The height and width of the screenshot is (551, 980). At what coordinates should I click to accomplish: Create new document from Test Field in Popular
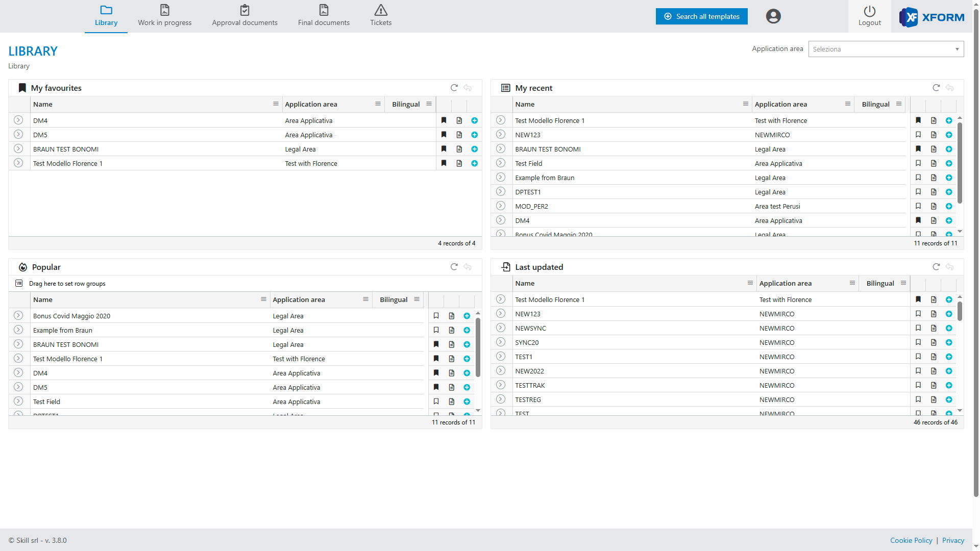click(x=467, y=402)
